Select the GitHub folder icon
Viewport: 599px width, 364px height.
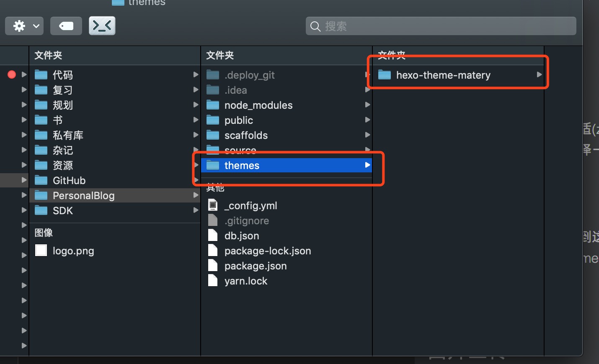(x=41, y=180)
